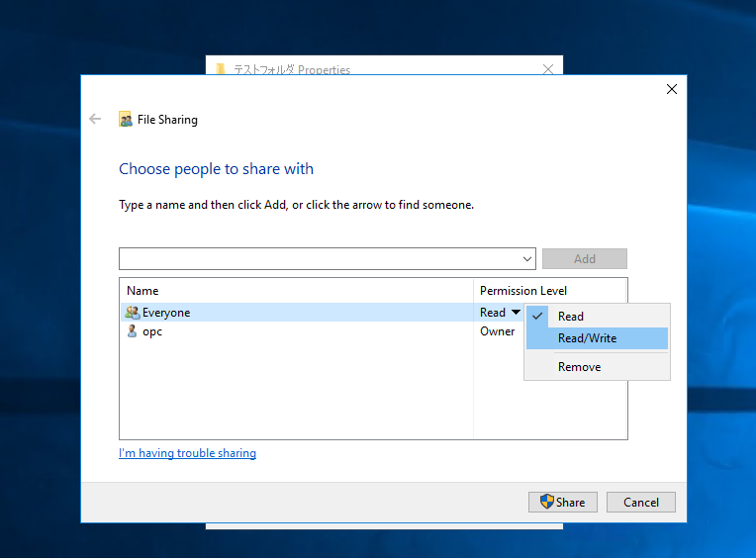
Task: Go back using the back arrow
Action: [x=95, y=119]
